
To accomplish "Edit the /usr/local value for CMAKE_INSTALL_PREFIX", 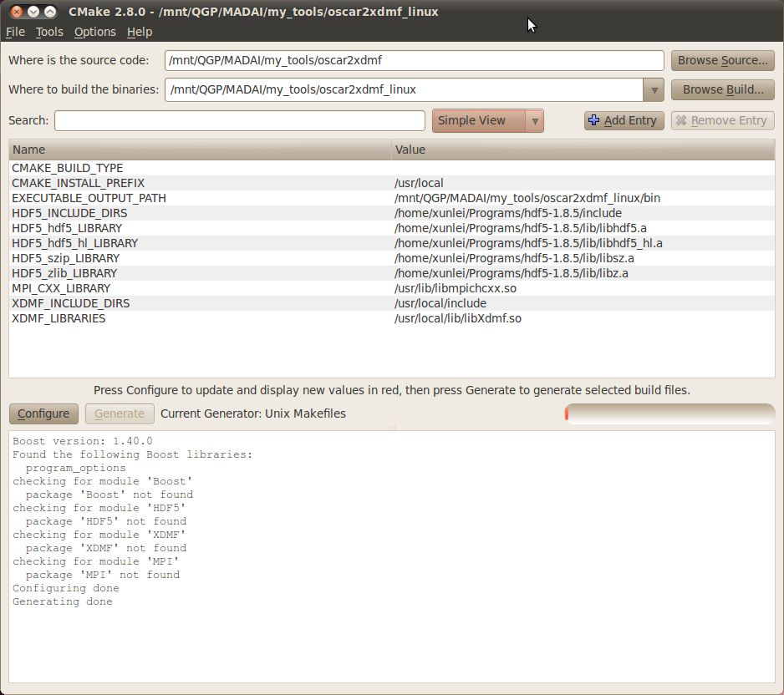I will tap(419, 184).
